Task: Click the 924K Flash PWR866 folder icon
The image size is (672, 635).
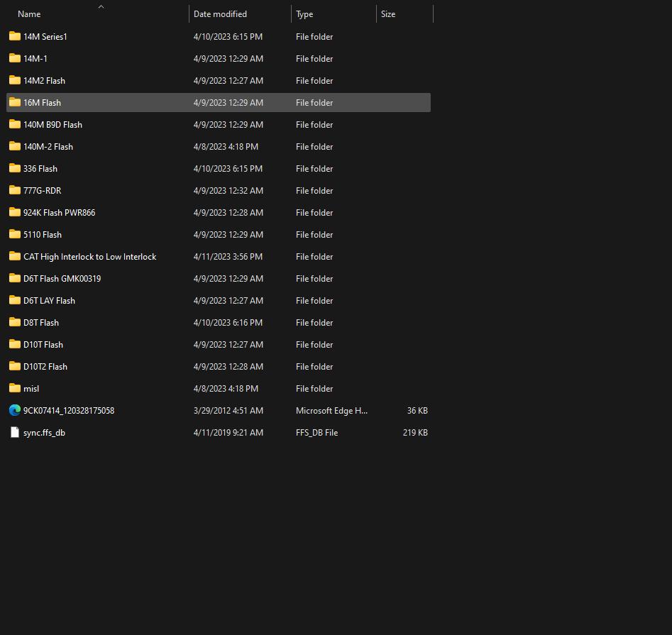Action: 14,212
